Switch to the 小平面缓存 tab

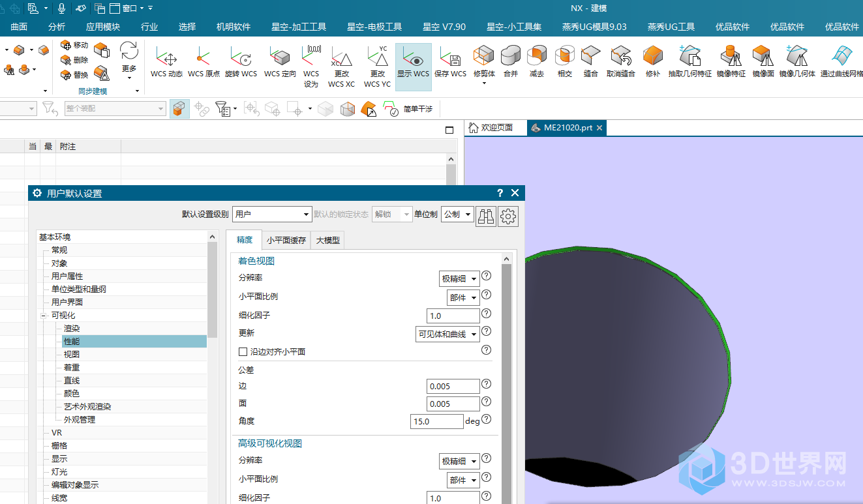point(286,240)
